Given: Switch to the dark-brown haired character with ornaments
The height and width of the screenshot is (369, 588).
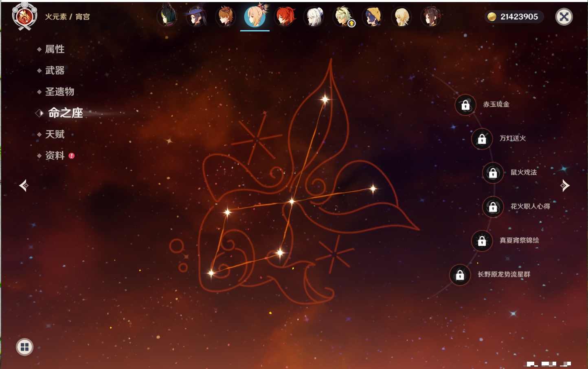Looking at the screenshot, I should 431,16.
